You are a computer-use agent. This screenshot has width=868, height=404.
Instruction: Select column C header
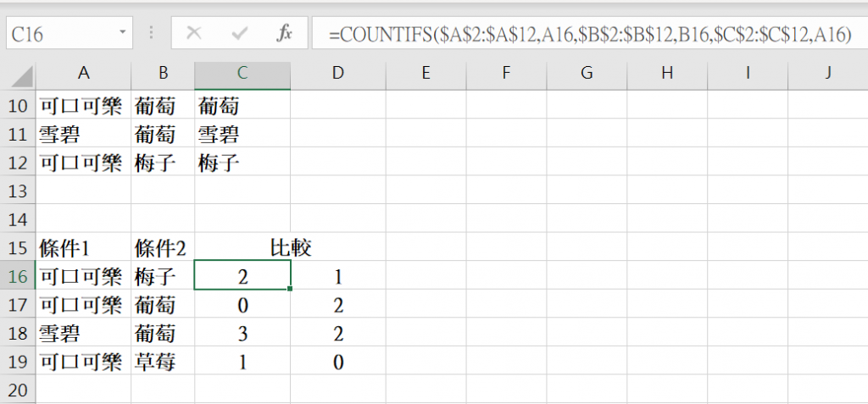pyautogui.click(x=242, y=75)
